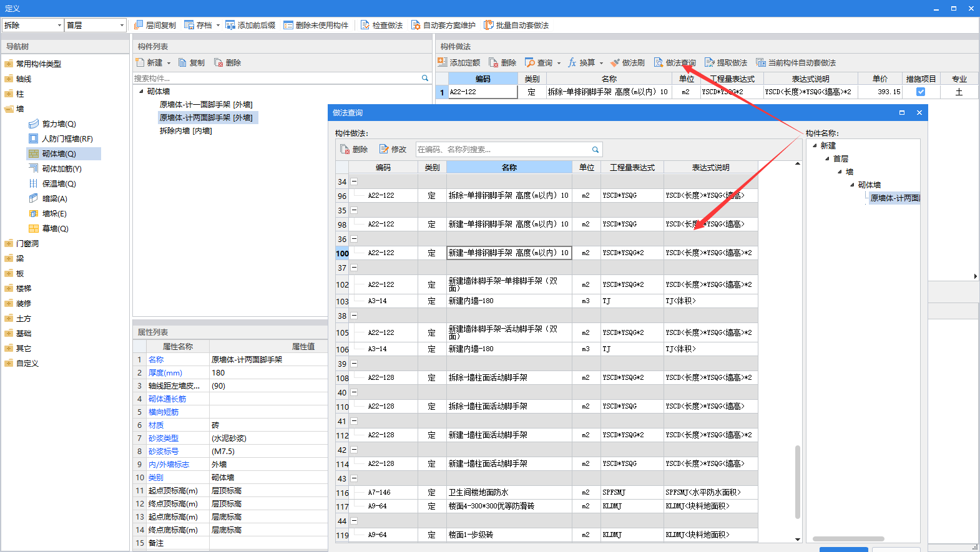Click 删除 in the 构件做法 toolbar
The width and height of the screenshot is (980, 552).
pos(502,62)
